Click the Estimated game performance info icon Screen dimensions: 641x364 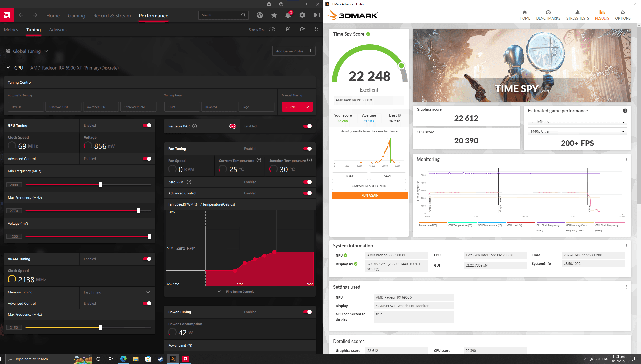(625, 111)
